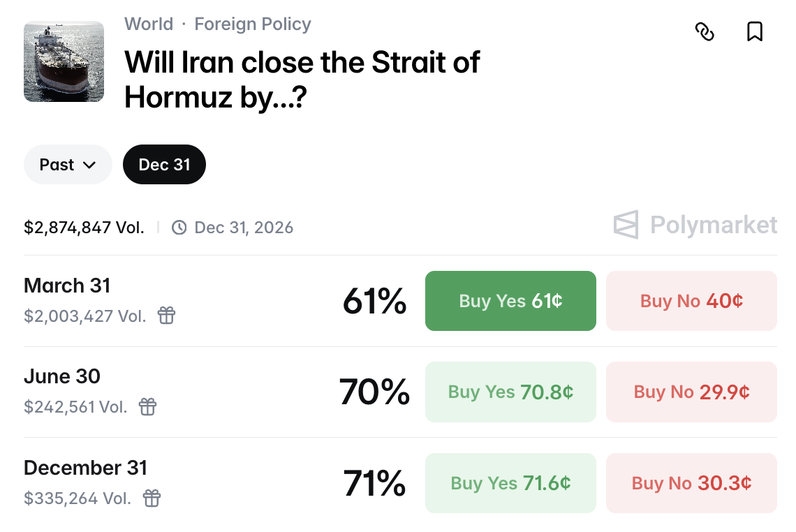Open the Foreign Policy category link

(253, 24)
